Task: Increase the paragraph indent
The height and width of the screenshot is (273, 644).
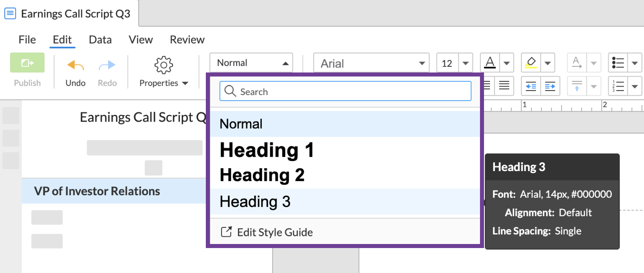Action: [550, 86]
